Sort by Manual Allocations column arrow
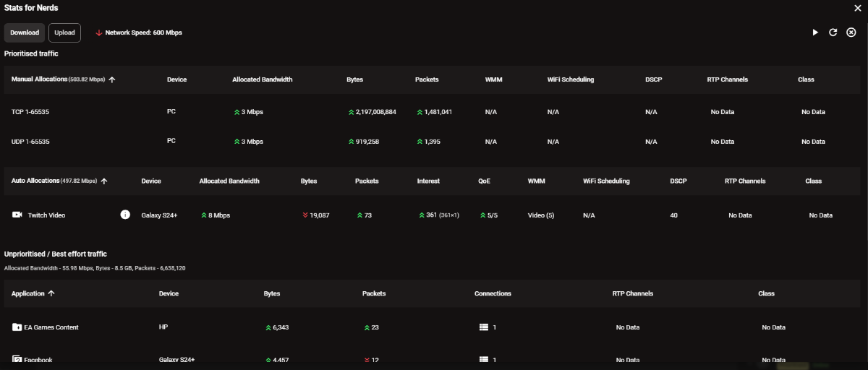Viewport: 868px width, 370px height. (x=112, y=79)
